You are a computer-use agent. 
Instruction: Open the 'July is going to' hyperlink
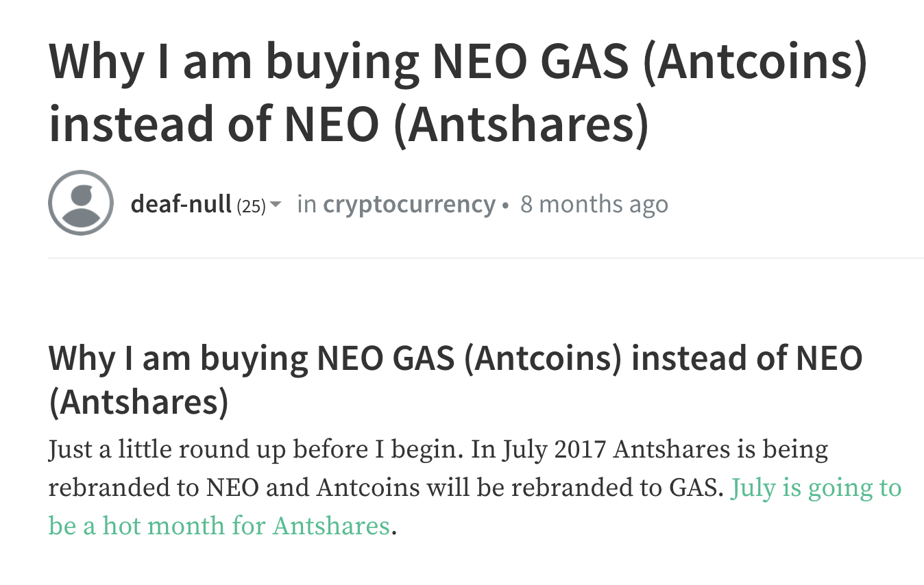pos(816,488)
